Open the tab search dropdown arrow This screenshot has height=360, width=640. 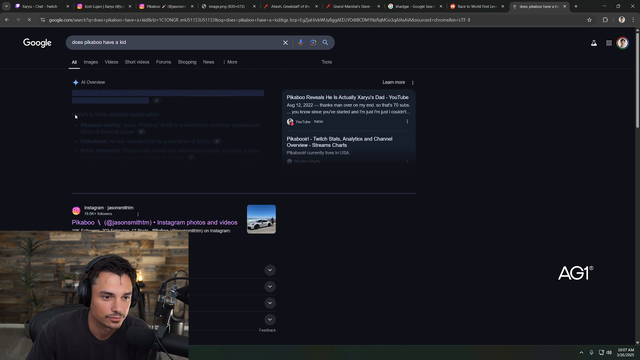pyautogui.click(x=6, y=6)
